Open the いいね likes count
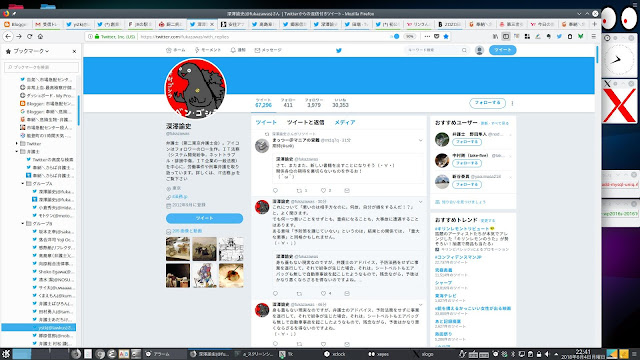The height and width of the screenshot is (360, 640). (x=340, y=103)
